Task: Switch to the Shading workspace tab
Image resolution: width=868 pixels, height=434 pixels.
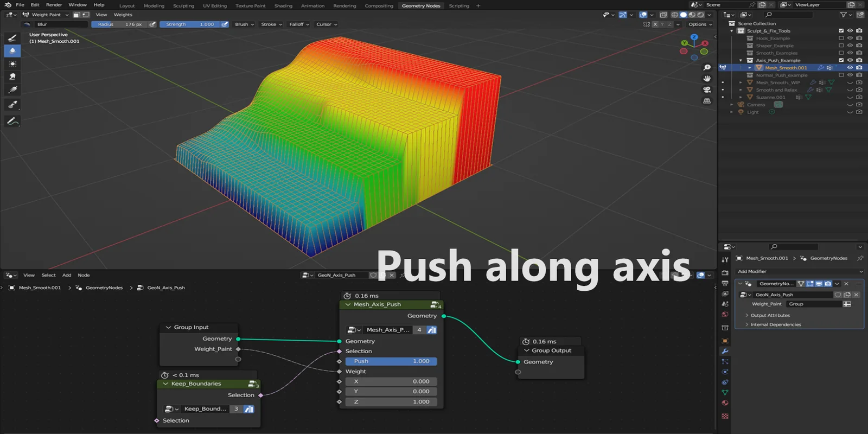Action: click(x=283, y=5)
